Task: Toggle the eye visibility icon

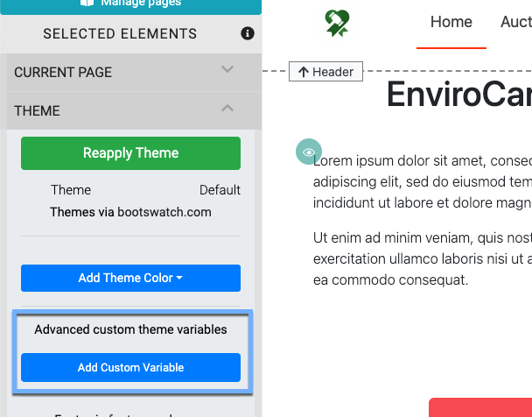Action: [309, 152]
